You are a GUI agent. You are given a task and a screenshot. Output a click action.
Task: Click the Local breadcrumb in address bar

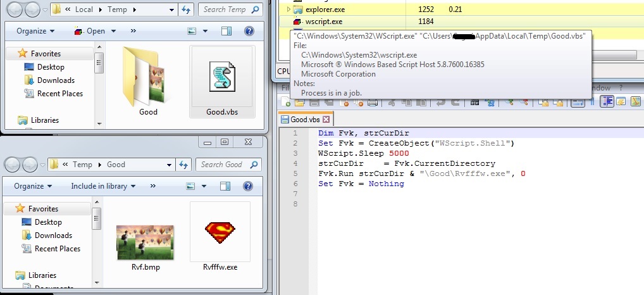click(84, 9)
